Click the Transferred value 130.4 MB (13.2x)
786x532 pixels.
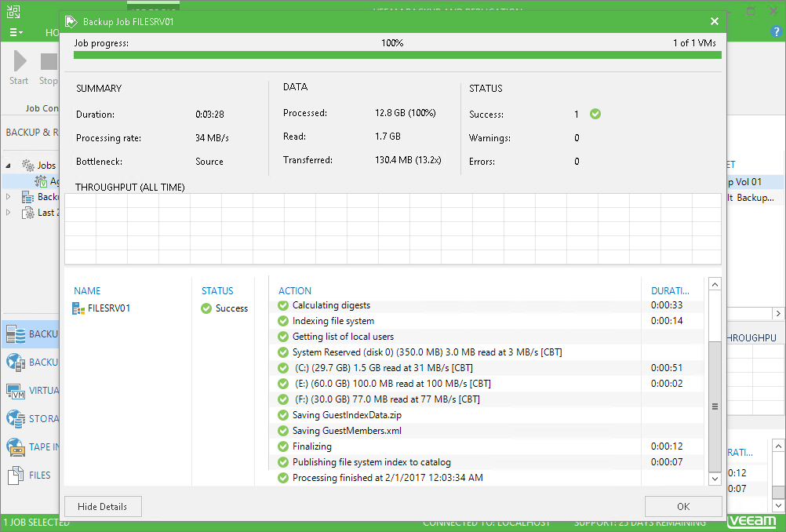pyautogui.click(x=408, y=160)
